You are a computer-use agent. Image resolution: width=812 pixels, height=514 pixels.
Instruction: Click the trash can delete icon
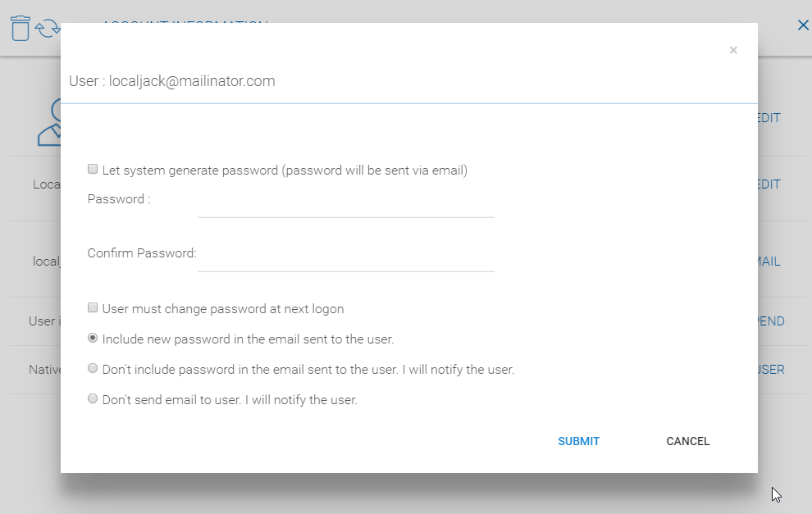(21, 29)
